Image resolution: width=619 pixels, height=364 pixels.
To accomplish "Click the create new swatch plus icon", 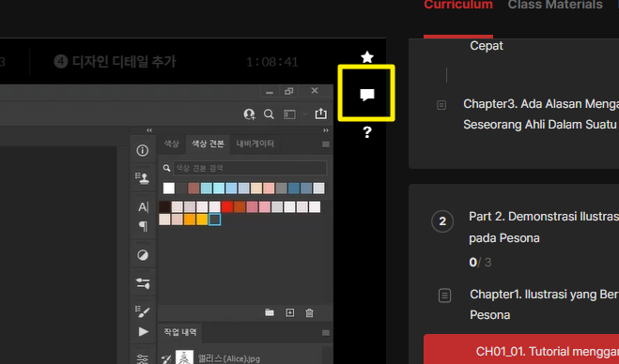I will (289, 312).
